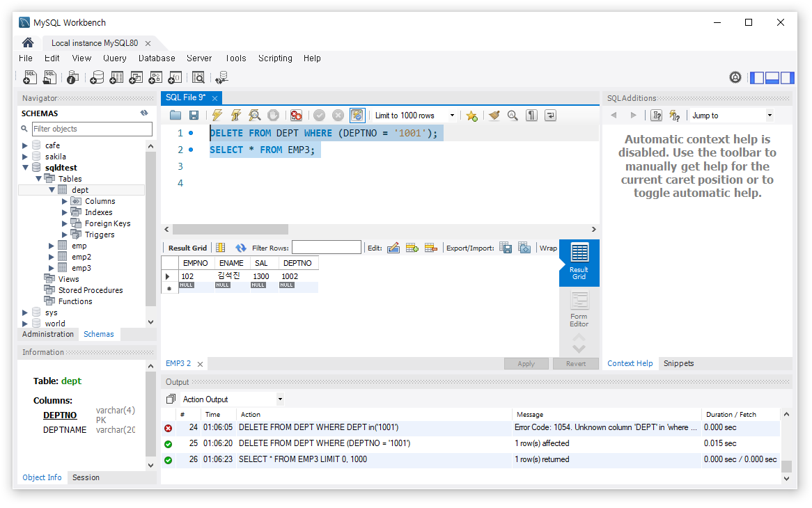Create new table toolbar icon
The height and width of the screenshot is (508, 812).
[116, 78]
